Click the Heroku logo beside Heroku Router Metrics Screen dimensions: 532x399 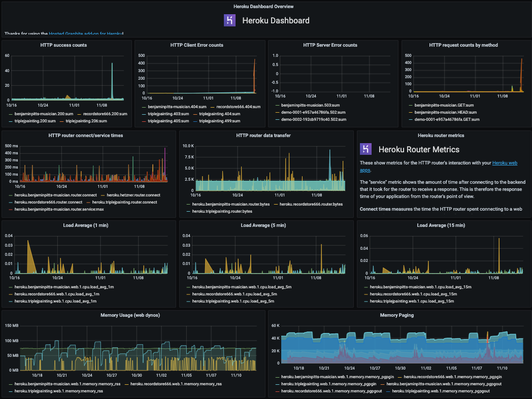coord(365,149)
